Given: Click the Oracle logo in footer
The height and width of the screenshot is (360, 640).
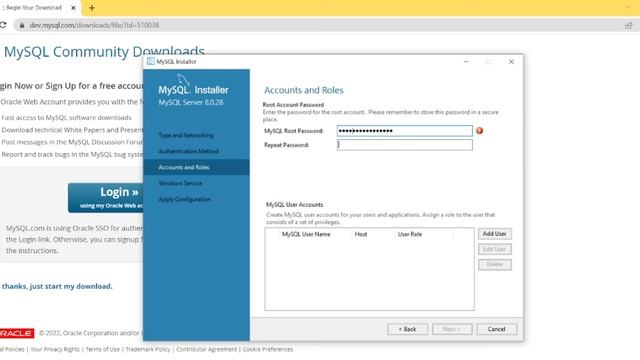Looking at the screenshot, I should [17, 333].
